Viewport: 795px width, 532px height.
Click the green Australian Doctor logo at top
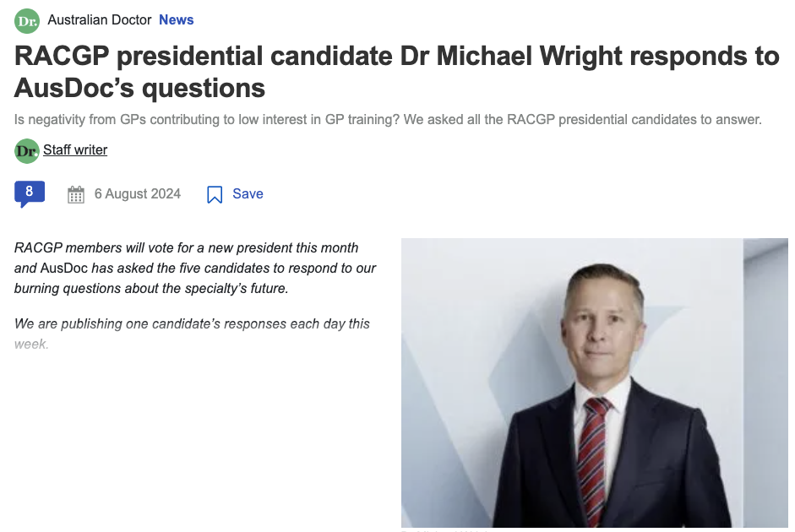click(27, 20)
